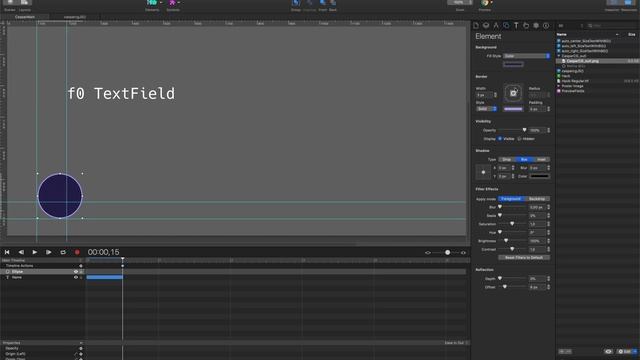Jump playback to timeline start
The height and width of the screenshot is (360, 640).
point(7,252)
